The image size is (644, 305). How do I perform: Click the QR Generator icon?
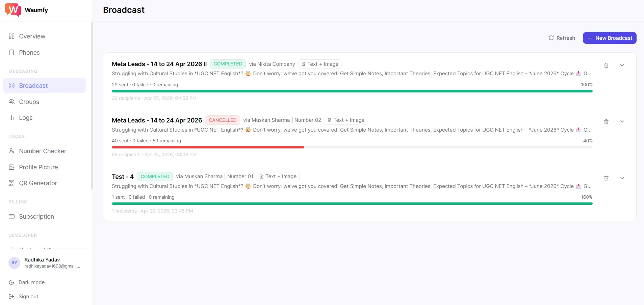click(11, 183)
